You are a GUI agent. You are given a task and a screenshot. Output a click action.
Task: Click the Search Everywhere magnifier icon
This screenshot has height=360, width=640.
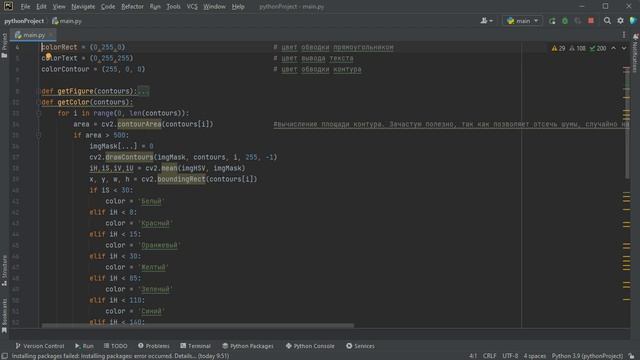607,21
